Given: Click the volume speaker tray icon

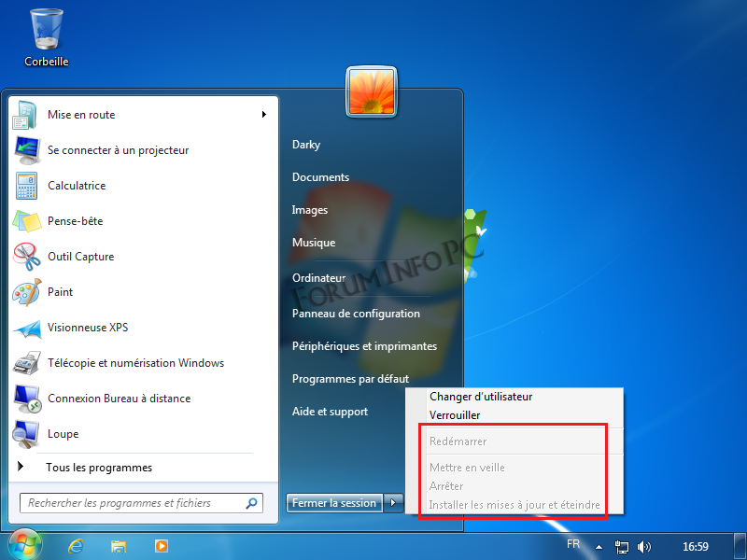Looking at the screenshot, I should pyautogui.click(x=643, y=547).
